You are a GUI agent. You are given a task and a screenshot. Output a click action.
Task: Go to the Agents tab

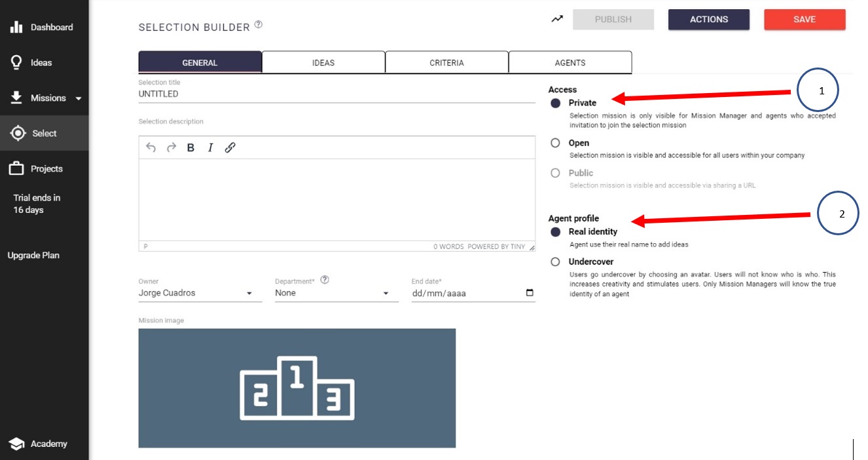click(x=570, y=63)
